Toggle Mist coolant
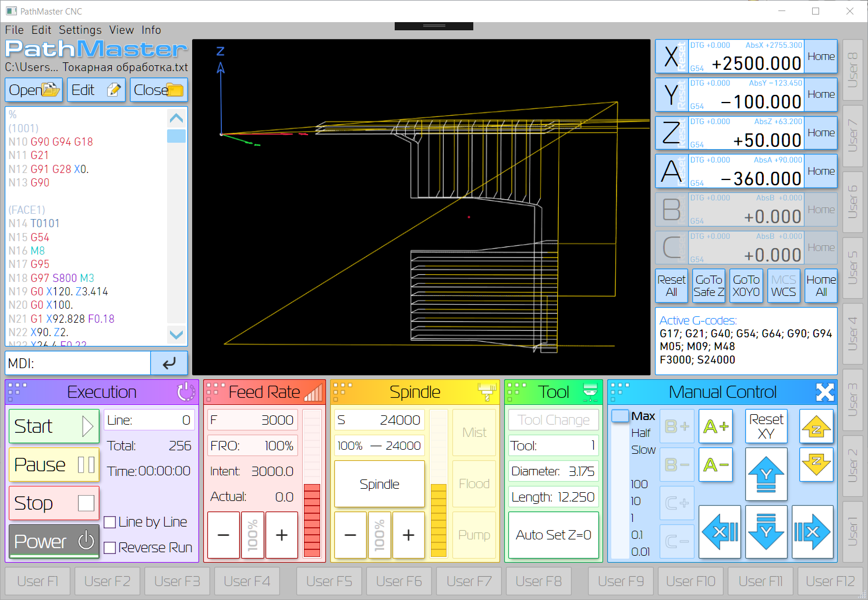 click(474, 432)
